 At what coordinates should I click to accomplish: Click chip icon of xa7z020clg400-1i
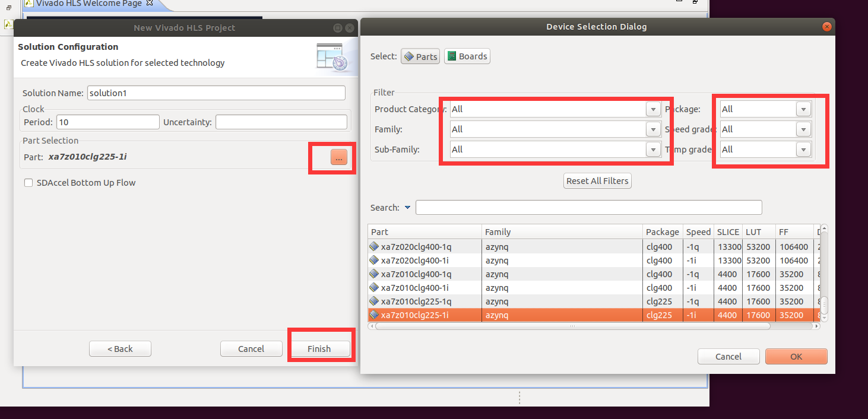click(374, 260)
